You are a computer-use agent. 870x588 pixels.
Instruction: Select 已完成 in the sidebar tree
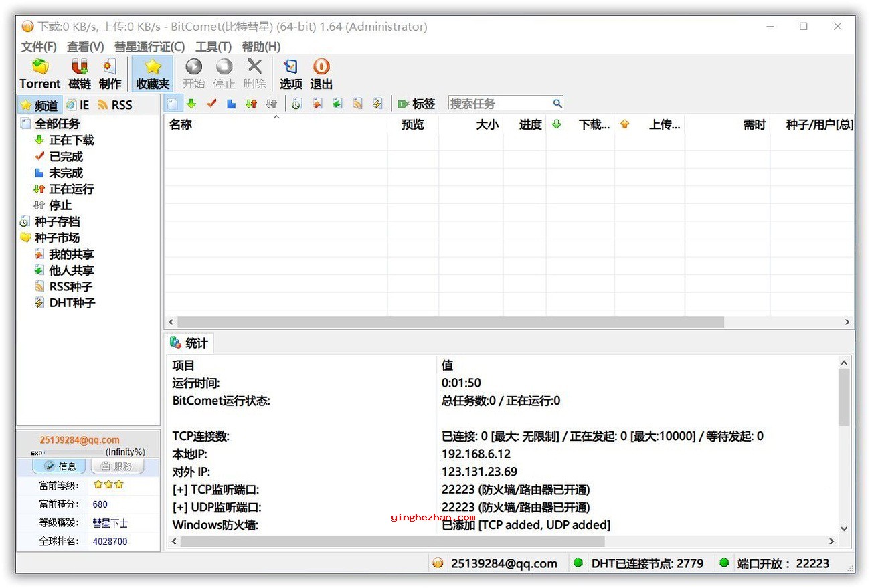(x=66, y=157)
